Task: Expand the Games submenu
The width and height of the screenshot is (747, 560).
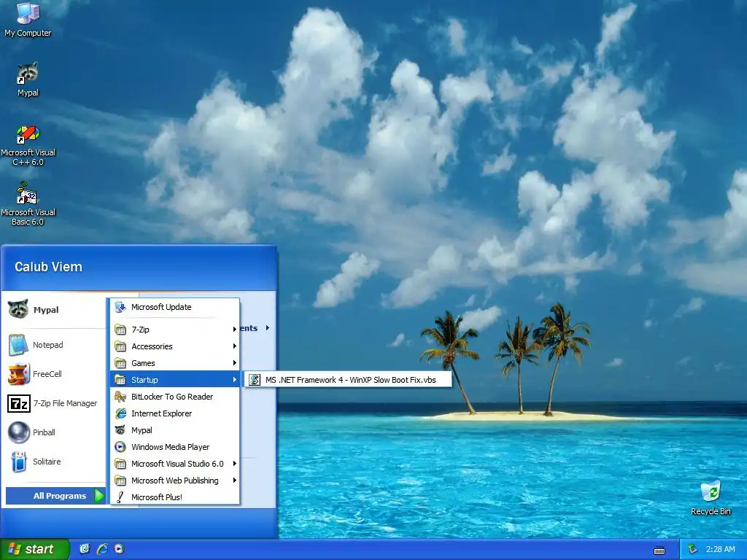Action: click(175, 363)
